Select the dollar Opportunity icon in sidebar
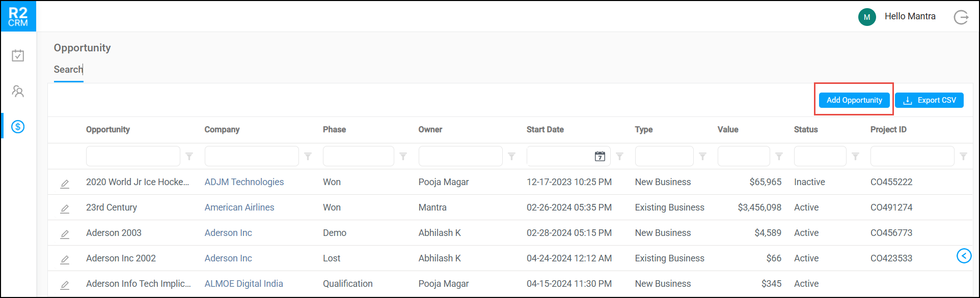This screenshot has width=980, height=298. coord(18,126)
